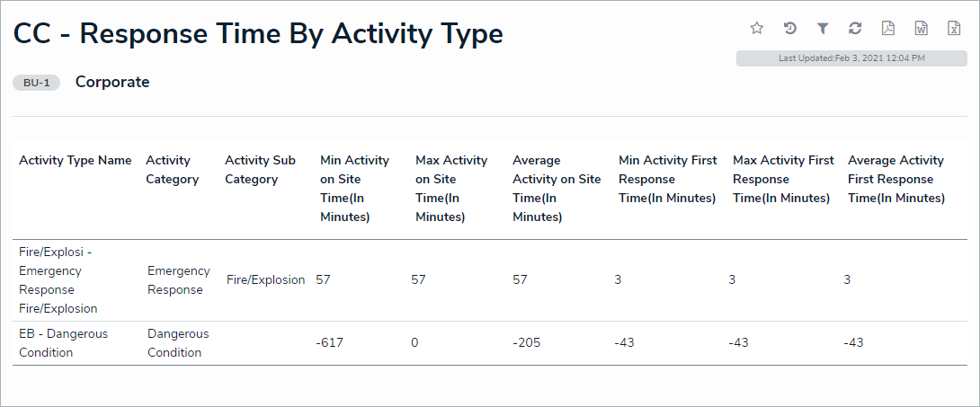Export report to Excel spreadsheet
The image size is (980, 407).
954,29
